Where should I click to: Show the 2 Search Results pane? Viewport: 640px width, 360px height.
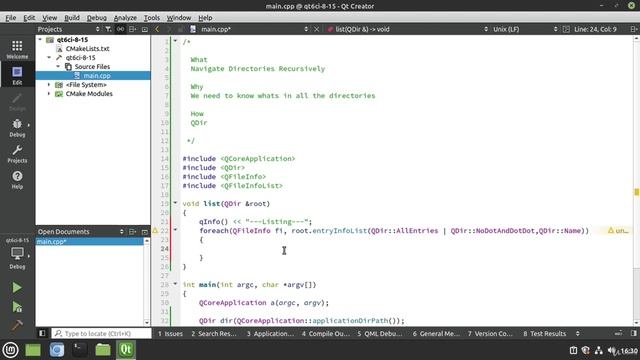pyautogui.click(x=214, y=333)
